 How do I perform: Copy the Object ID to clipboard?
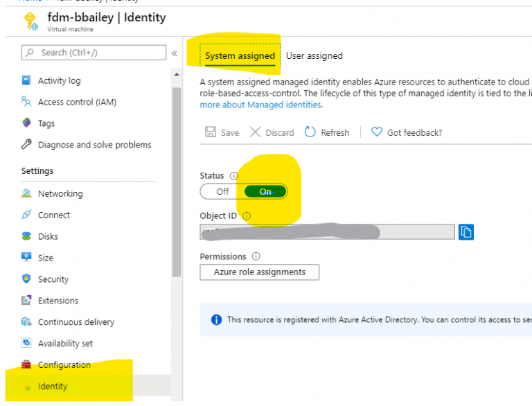[x=466, y=232]
